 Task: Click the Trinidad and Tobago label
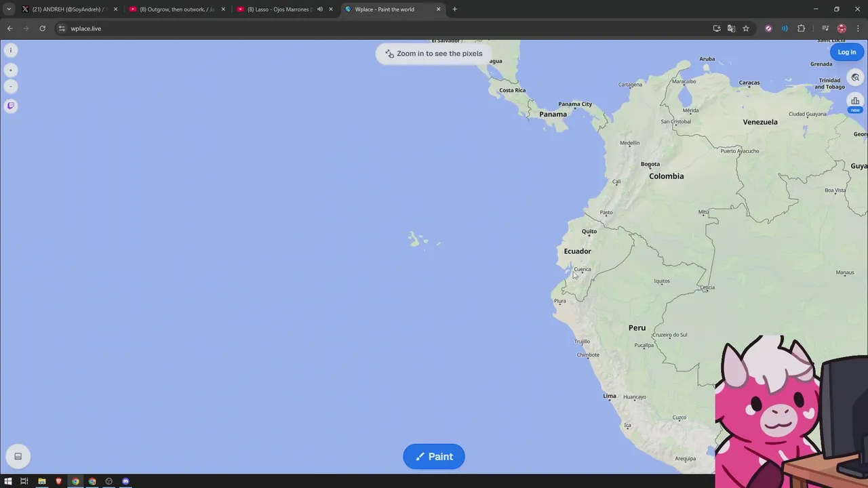click(829, 83)
